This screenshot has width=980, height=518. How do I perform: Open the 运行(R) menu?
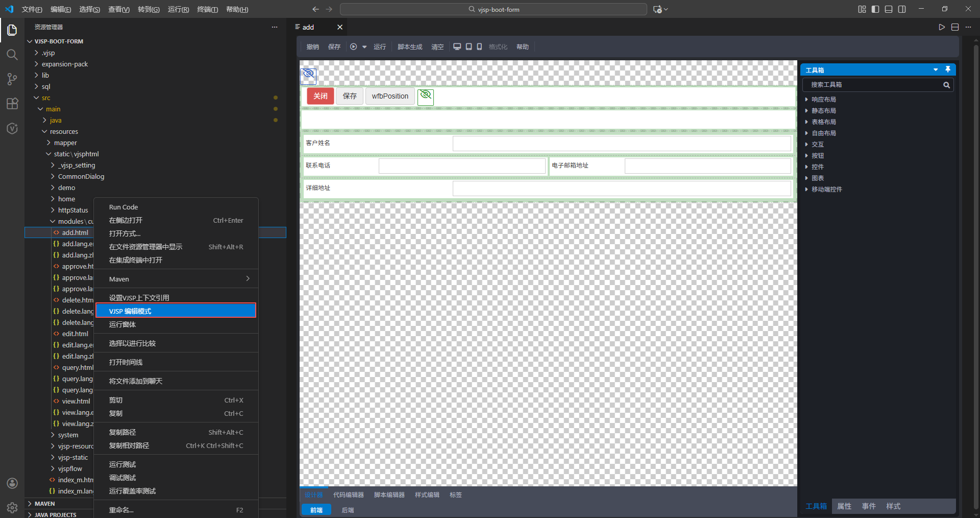pos(178,9)
